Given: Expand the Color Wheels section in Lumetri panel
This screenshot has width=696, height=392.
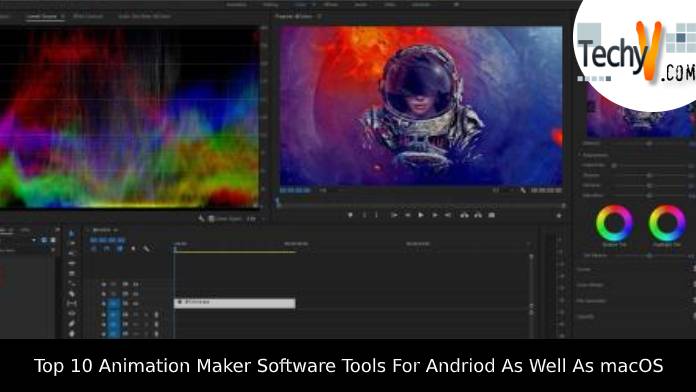Looking at the screenshot, I should pos(589,285).
